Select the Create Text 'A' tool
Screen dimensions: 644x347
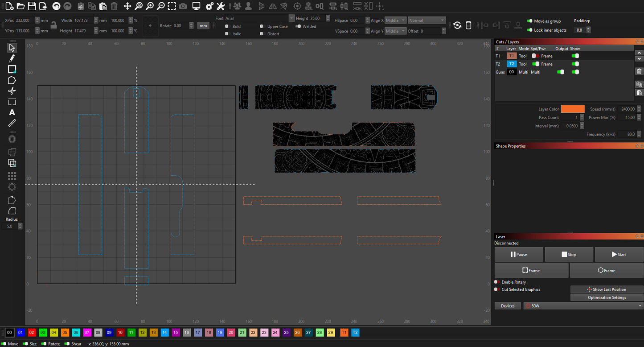pyautogui.click(x=12, y=112)
